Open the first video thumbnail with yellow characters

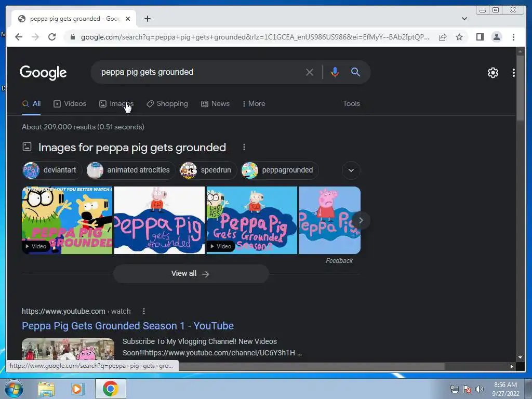click(67, 220)
